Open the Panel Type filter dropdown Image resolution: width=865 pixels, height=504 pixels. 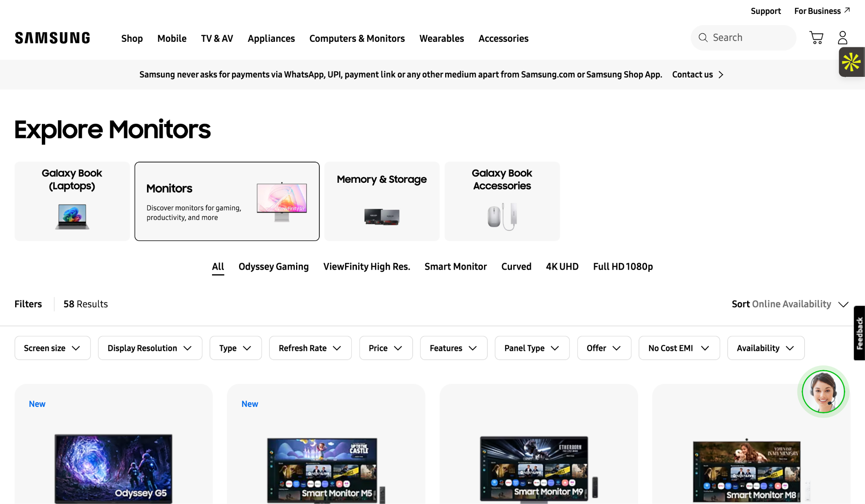tap(532, 348)
